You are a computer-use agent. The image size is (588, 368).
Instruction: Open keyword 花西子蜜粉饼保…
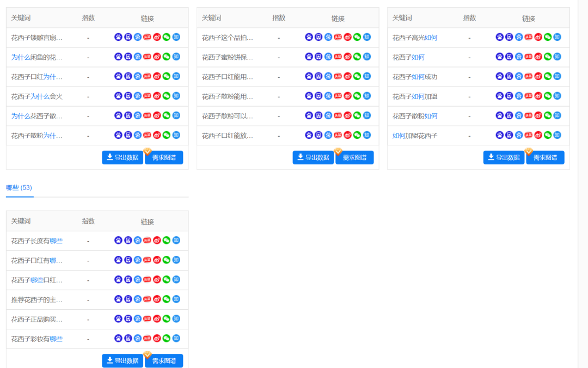227,57
